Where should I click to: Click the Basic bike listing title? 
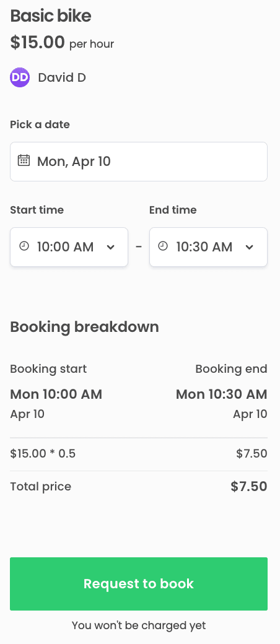pos(51,16)
